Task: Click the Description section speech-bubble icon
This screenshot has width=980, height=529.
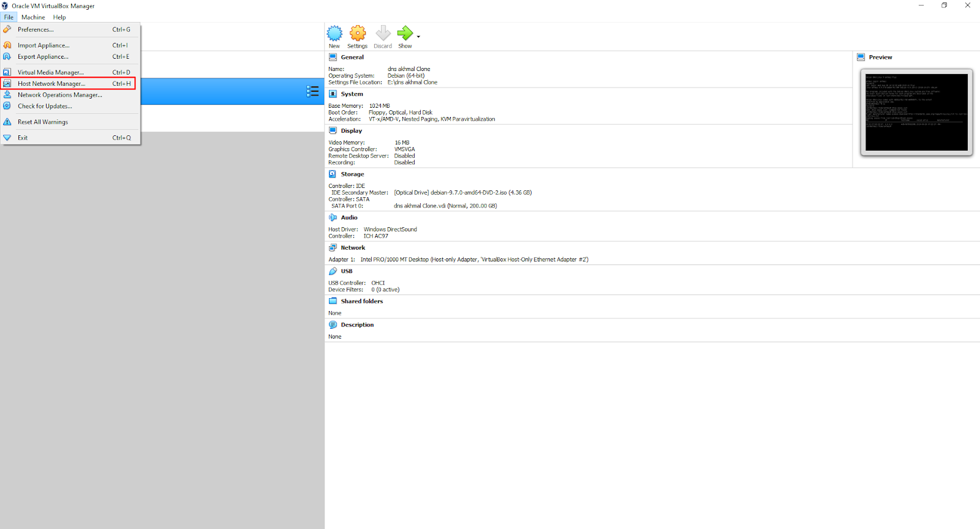Action: (333, 325)
